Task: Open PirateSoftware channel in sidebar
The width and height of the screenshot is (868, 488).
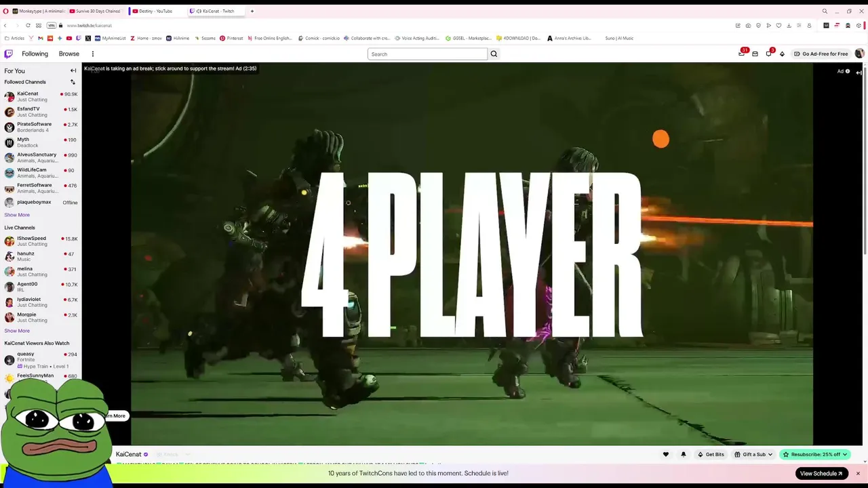Action: tap(41, 127)
